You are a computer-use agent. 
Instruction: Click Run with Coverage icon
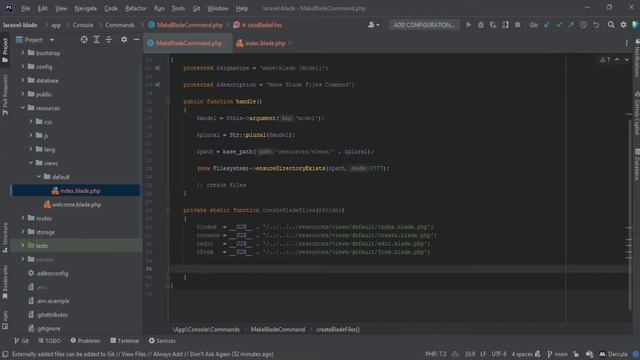pos(493,25)
